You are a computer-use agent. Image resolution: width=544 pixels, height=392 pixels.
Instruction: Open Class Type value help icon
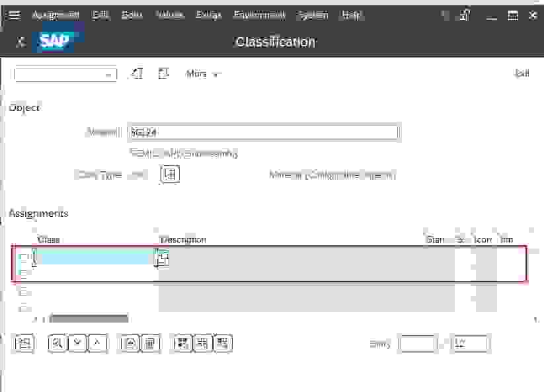point(170,175)
